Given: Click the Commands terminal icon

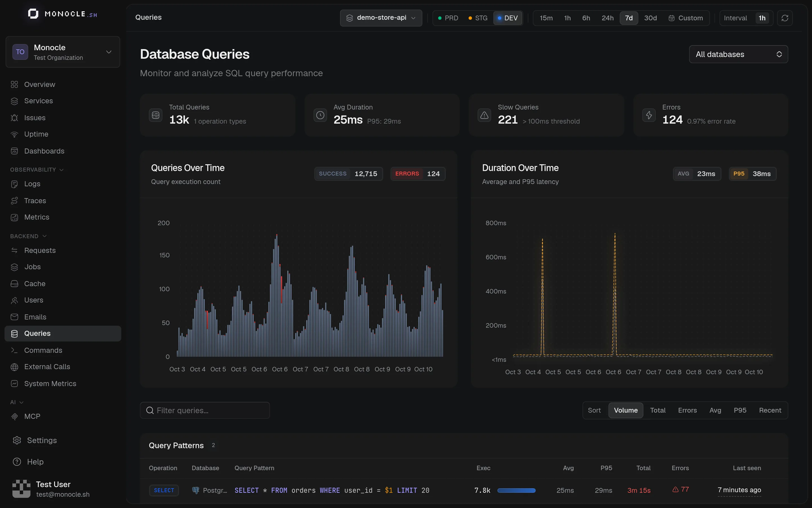Looking at the screenshot, I should (14, 350).
